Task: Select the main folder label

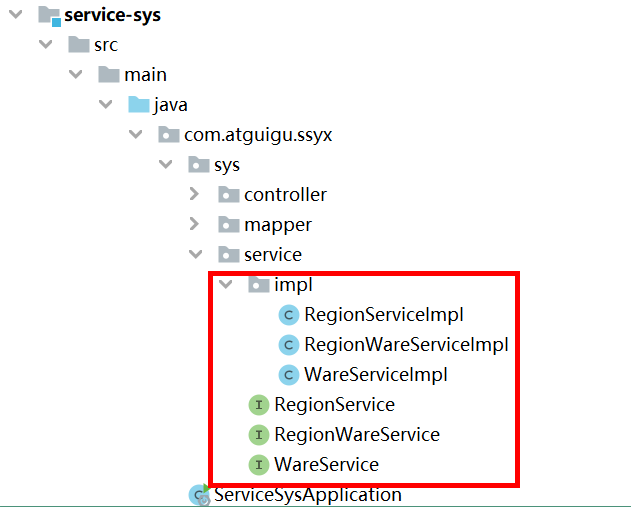Action: pos(145,75)
